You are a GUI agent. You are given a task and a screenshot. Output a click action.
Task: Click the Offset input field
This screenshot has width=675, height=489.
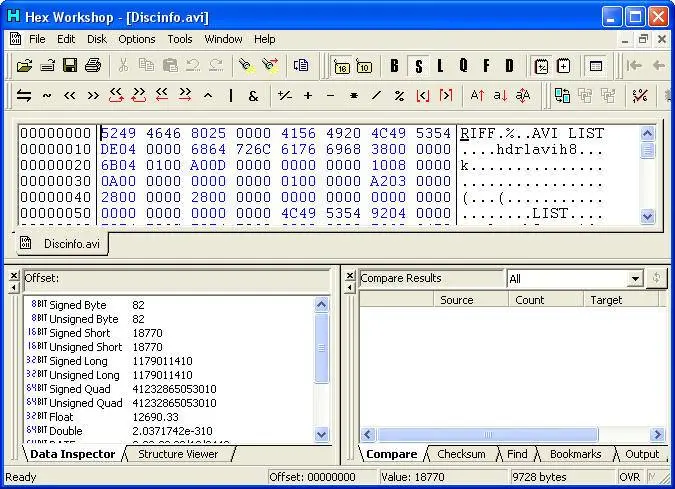click(177, 279)
